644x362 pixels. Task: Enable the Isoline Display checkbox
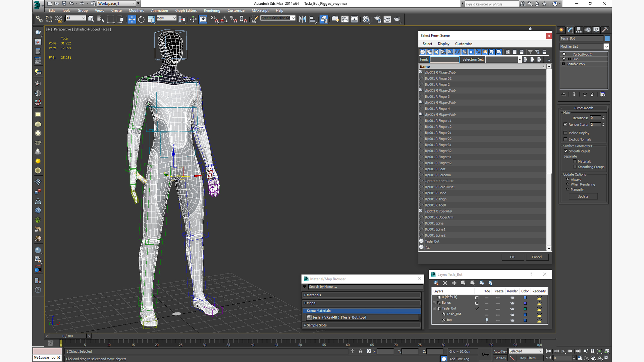566,133
